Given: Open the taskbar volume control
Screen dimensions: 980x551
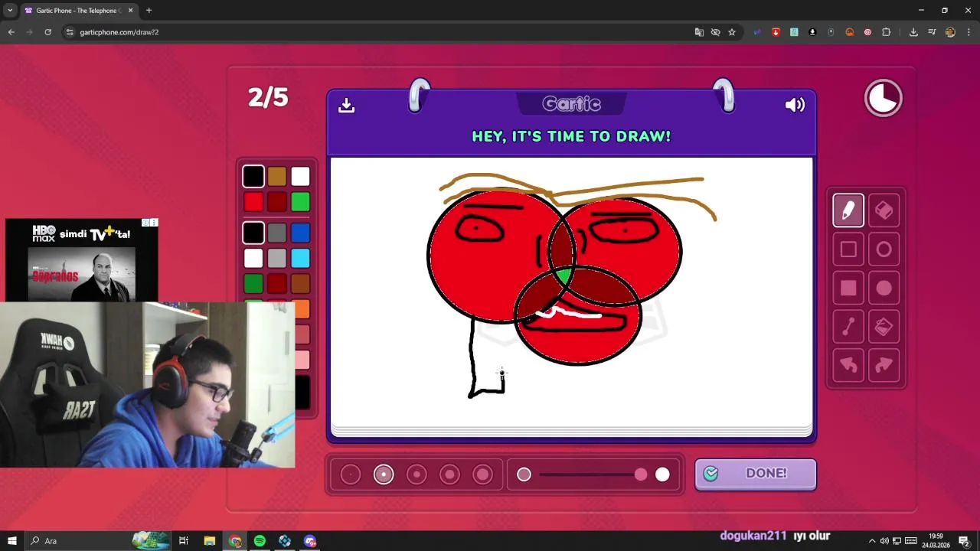Looking at the screenshot, I should pyautogui.click(x=884, y=541).
